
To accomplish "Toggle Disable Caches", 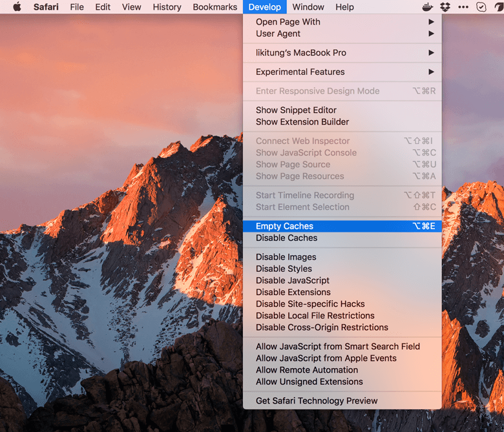I will click(342, 238).
